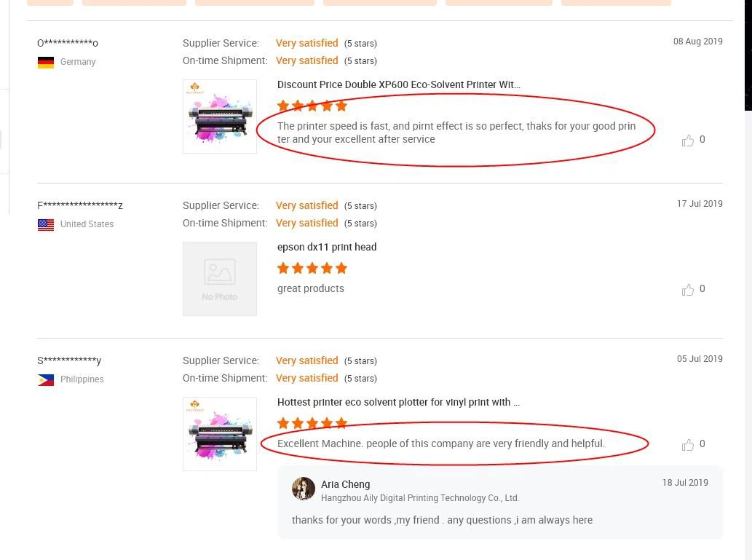752x560 pixels.
Task: Open the Discount Price Double XP600 printer thumbnail
Action: click(x=220, y=117)
